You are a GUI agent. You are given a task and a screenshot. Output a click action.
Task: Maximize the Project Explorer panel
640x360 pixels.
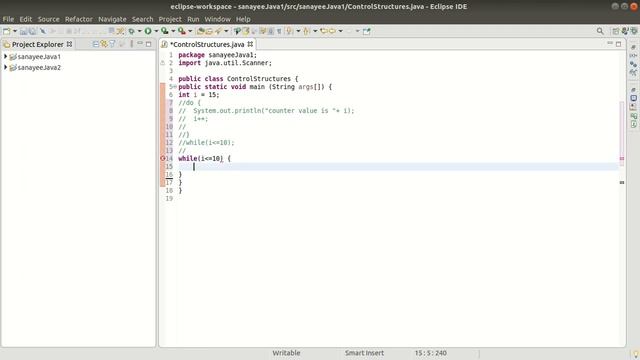(149, 44)
